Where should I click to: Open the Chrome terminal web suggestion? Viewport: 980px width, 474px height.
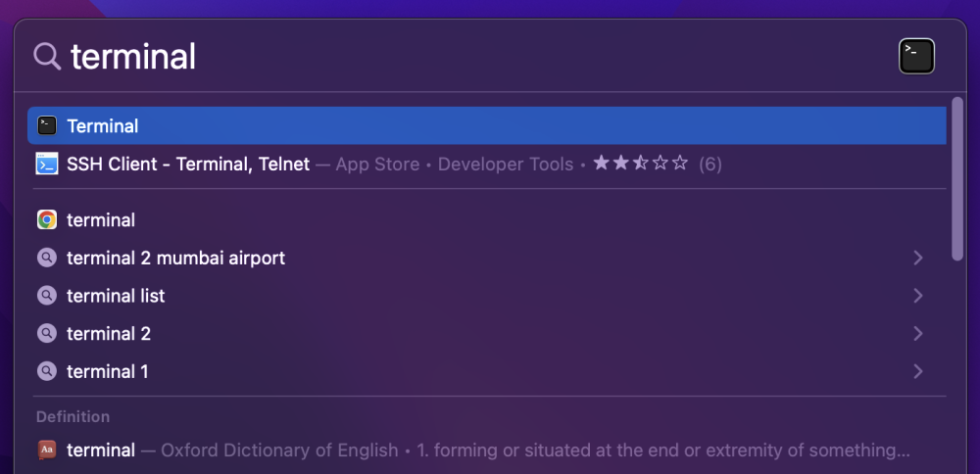coord(101,220)
